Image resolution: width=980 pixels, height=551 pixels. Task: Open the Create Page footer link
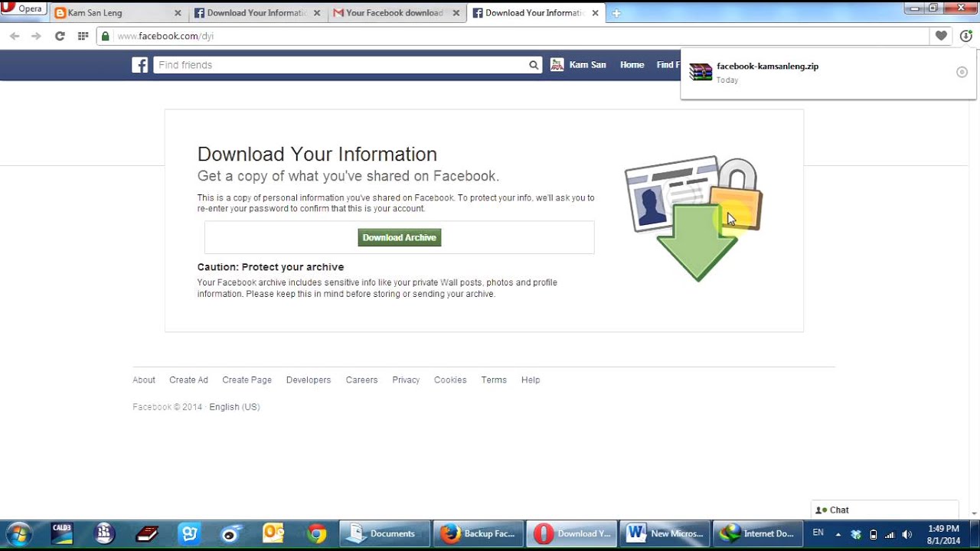click(247, 380)
